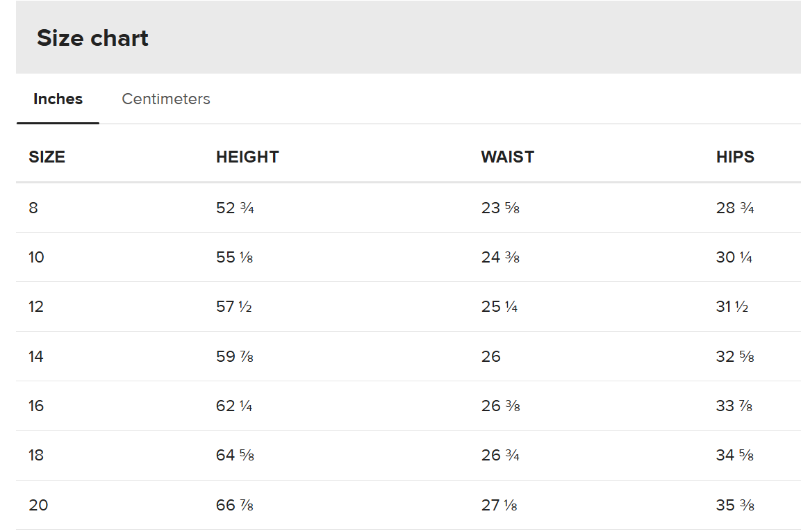Click the hips value 35 ⅜
This screenshot has width=801, height=532.
pyautogui.click(x=735, y=505)
